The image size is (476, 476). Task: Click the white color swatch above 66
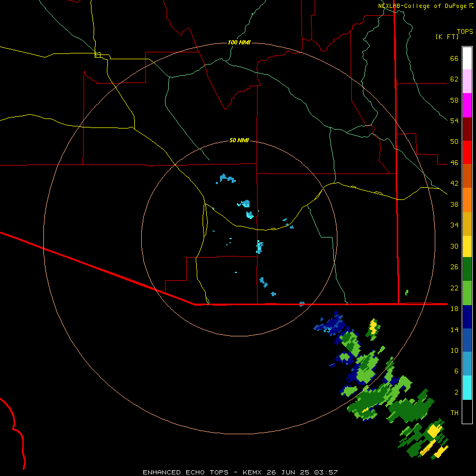pos(467,58)
